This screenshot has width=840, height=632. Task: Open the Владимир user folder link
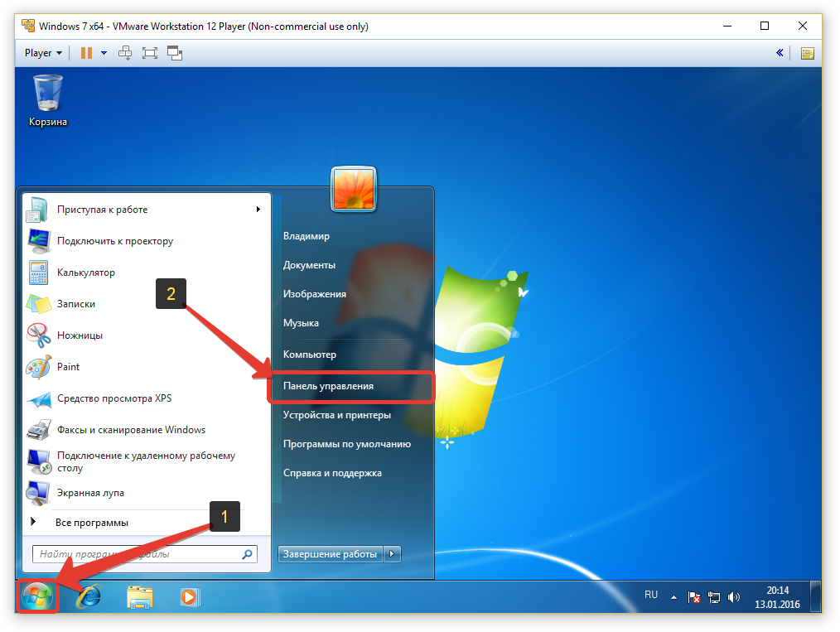click(x=307, y=236)
